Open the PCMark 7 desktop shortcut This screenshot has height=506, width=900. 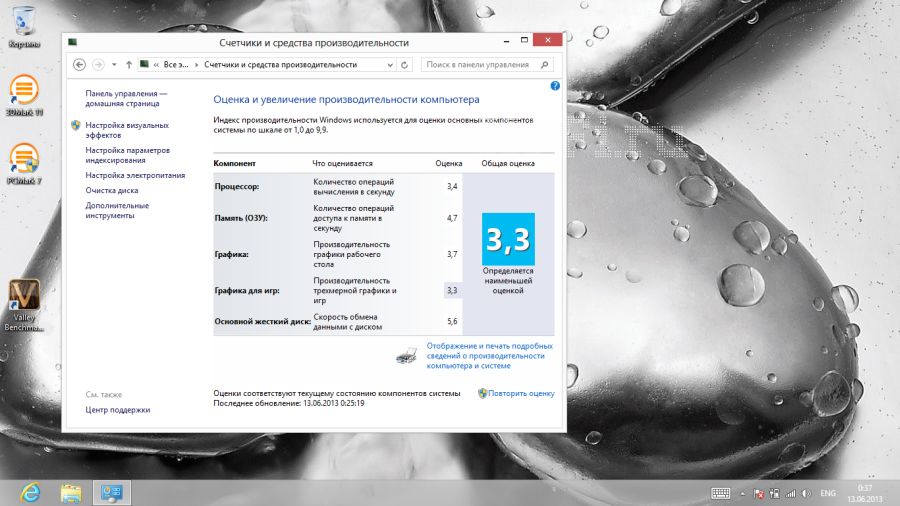(23, 160)
